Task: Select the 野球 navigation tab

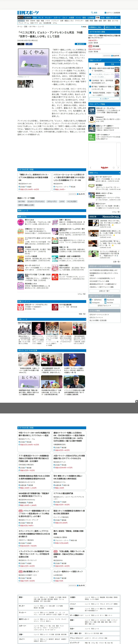Action: click(x=35, y=18)
